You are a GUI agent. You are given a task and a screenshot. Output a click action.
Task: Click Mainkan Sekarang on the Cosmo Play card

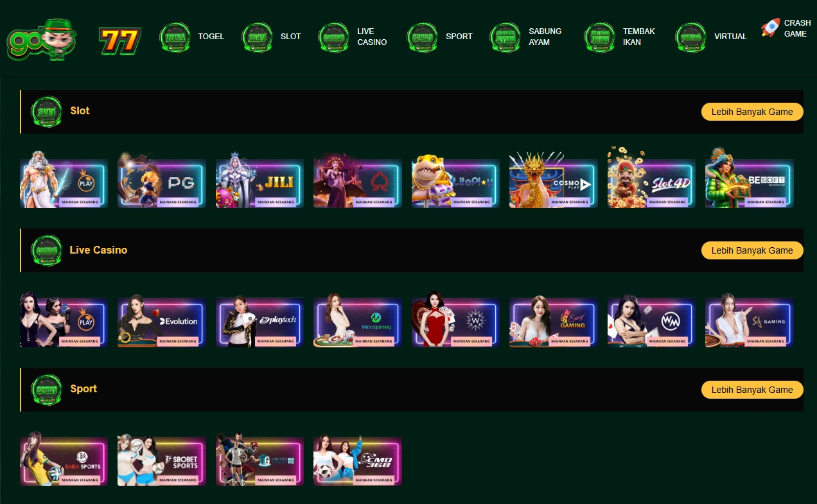(570, 202)
